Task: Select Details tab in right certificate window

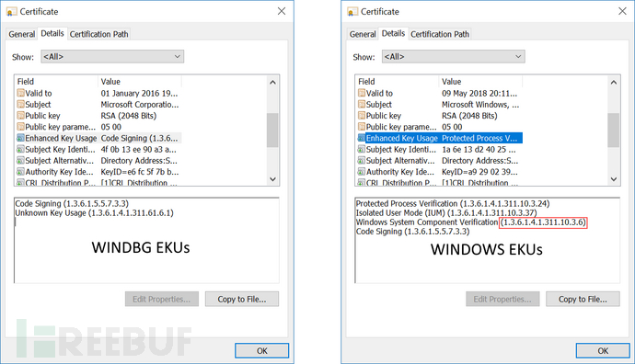Action: (x=393, y=34)
